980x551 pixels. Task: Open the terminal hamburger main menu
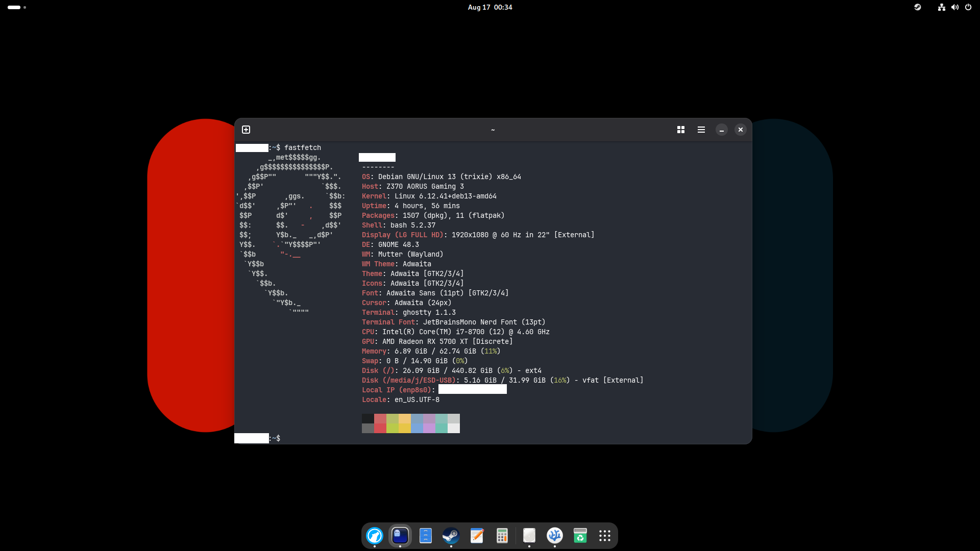click(x=701, y=130)
